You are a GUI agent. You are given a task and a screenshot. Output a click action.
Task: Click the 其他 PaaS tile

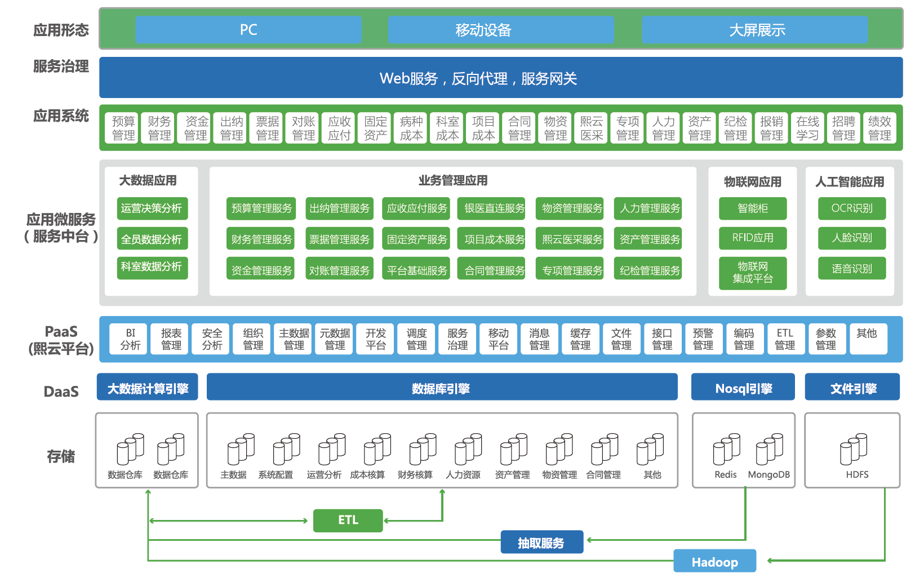(868, 339)
